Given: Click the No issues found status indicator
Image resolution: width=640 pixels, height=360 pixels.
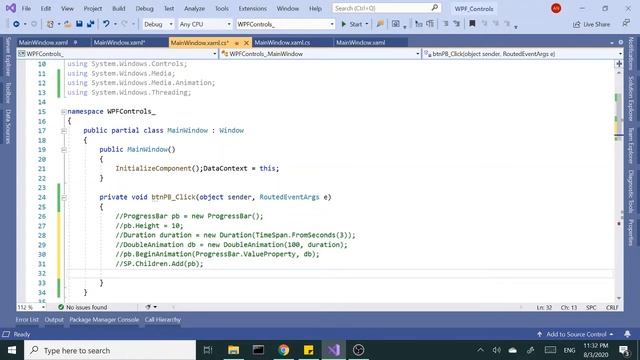Looking at the screenshot, I should click(x=82, y=307).
